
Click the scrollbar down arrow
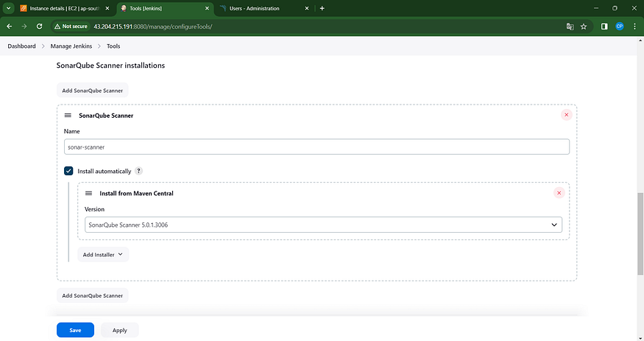(640, 338)
